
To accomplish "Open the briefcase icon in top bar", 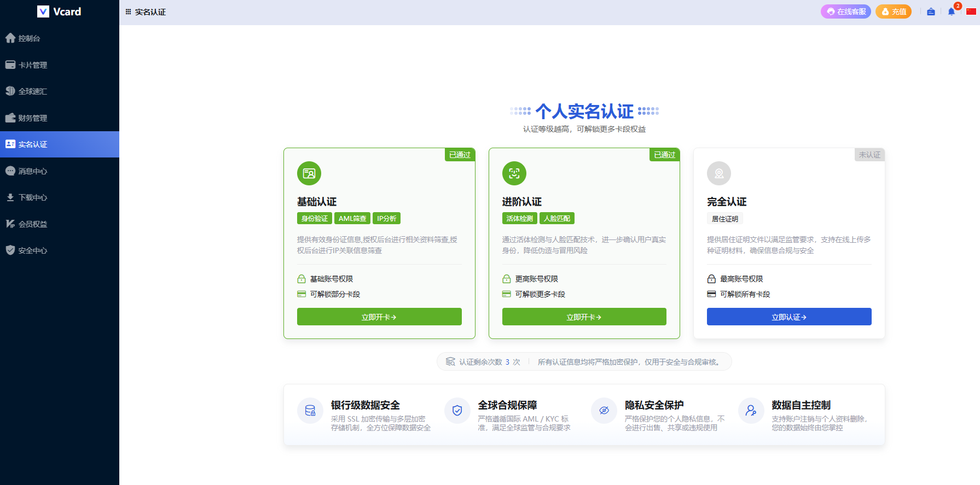I will [931, 11].
